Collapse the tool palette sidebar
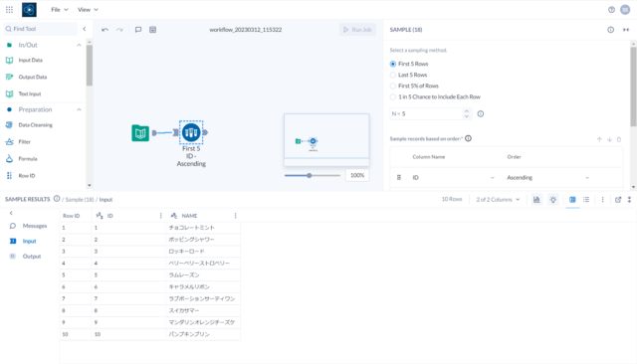Image resolution: width=637 pixels, height=364 pixels. (x=84, y=29)
